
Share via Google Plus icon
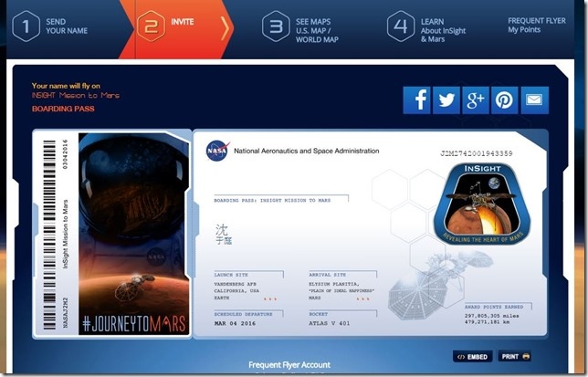tap(476, 100)
